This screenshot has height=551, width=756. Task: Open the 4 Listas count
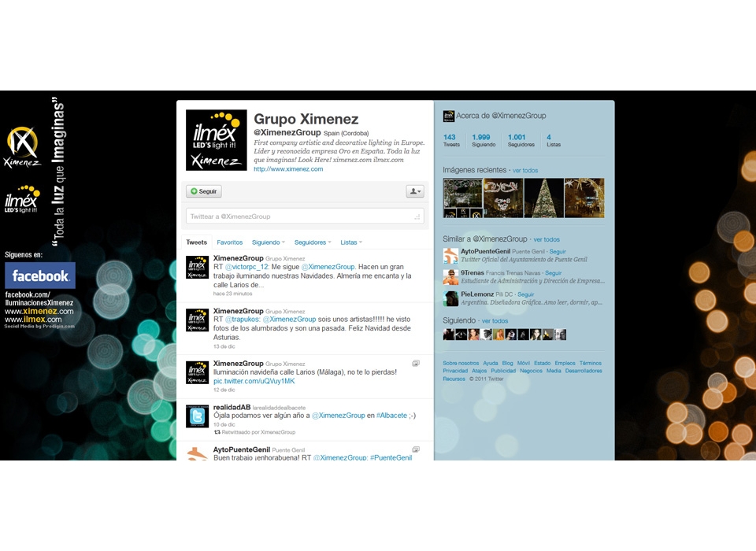coord(553,140)
